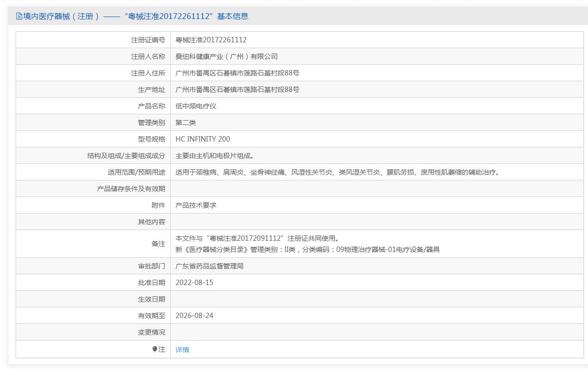Select model spec HC INFINITY 200
The height and width of the screenshot is (375, 588).
pyautogui.click(x=202, y=139)
